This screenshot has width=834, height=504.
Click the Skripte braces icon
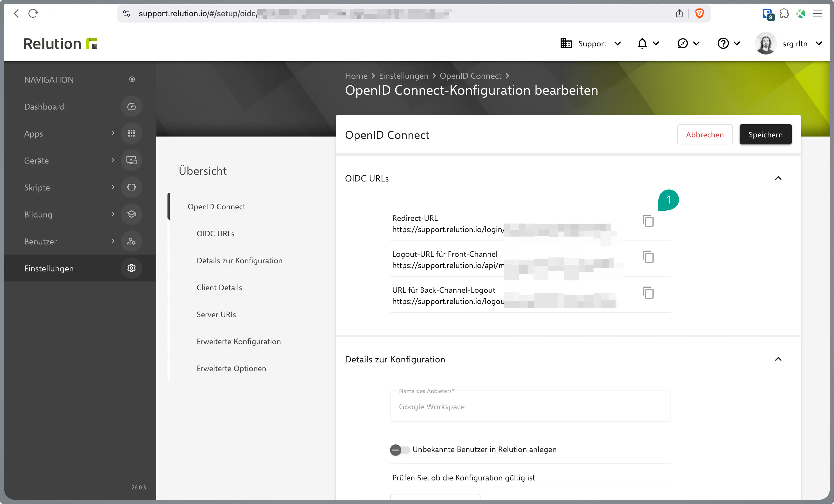tap(131, 187)
